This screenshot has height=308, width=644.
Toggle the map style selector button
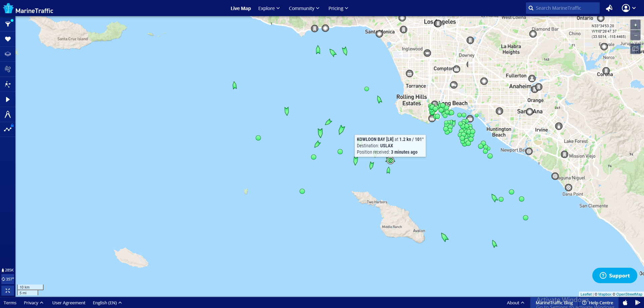[635, 49]
